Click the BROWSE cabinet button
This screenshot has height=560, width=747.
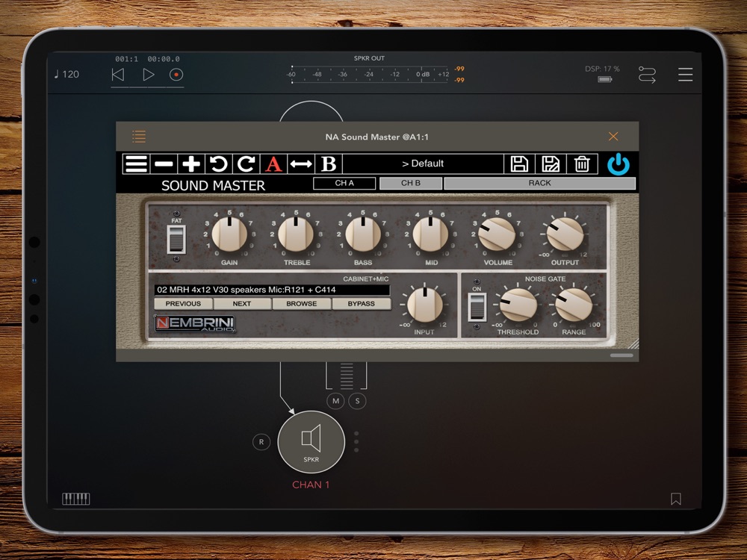click(x=302, y=304)
